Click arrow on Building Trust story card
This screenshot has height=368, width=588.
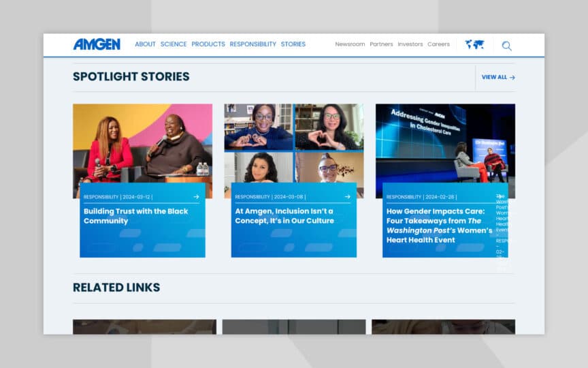pos(196,197)
